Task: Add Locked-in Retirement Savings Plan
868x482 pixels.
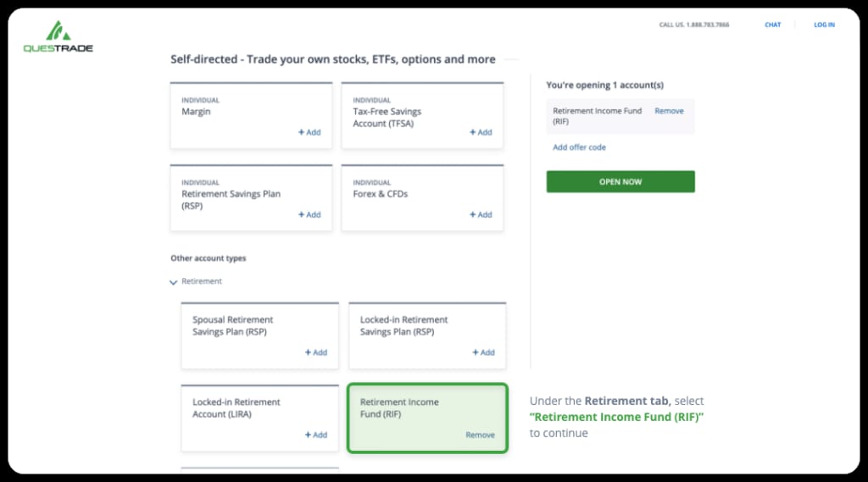Action: point(483,352)
